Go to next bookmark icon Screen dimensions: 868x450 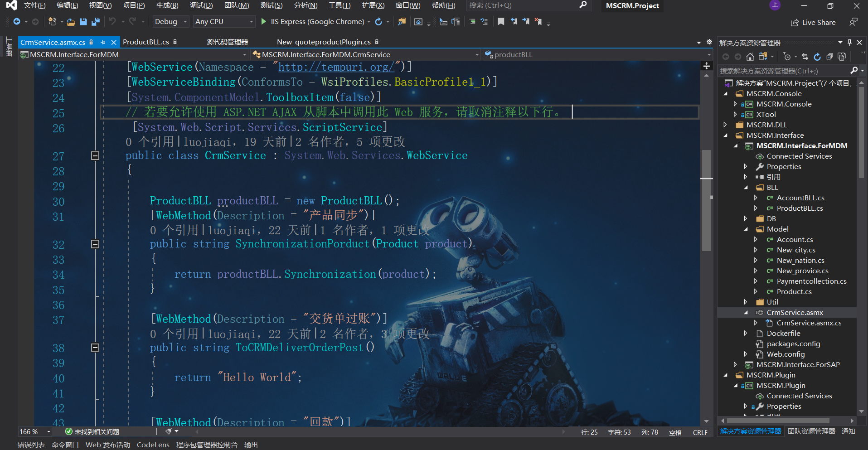(526, 21)
